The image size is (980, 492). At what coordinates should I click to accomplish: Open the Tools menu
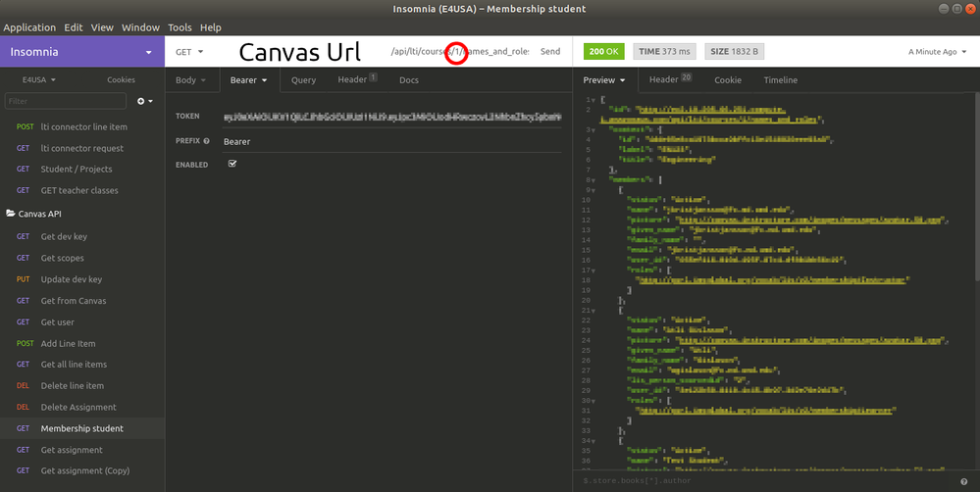(180, 27)
